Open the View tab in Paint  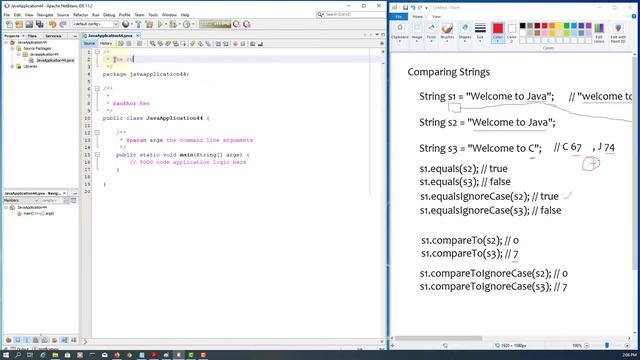coord(436,17)
